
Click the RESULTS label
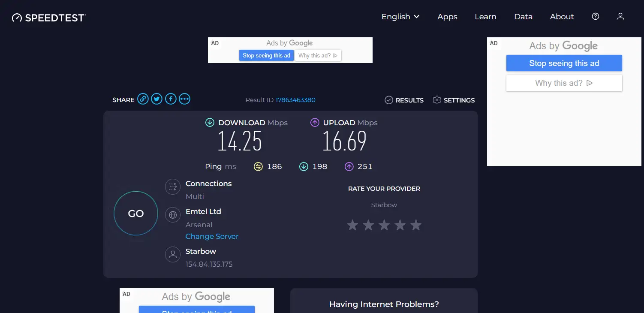click(409, 100)
